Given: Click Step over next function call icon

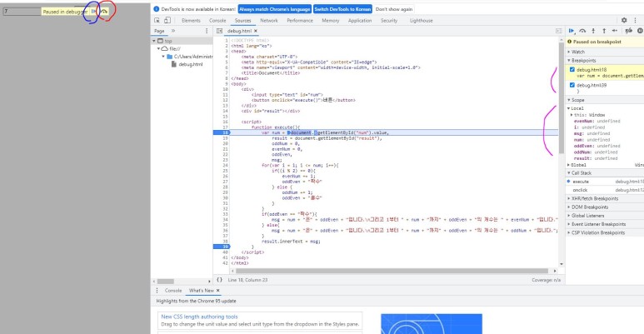Looking at the screenshot, I should pyautogui.click(x=582, y=31).
